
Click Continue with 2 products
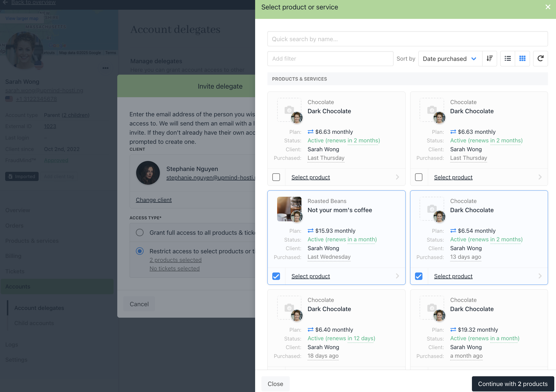pyautogui.click(x=513, y=384)
